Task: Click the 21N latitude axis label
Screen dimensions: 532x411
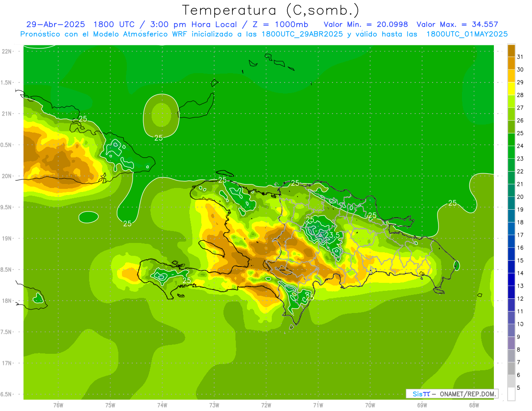Action: tap(7, 114)
